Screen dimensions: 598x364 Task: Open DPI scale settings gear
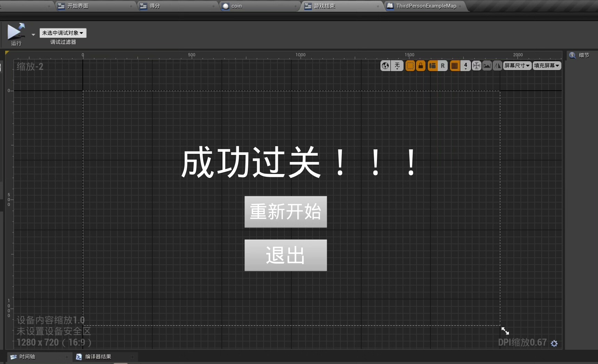coord(554,343)
